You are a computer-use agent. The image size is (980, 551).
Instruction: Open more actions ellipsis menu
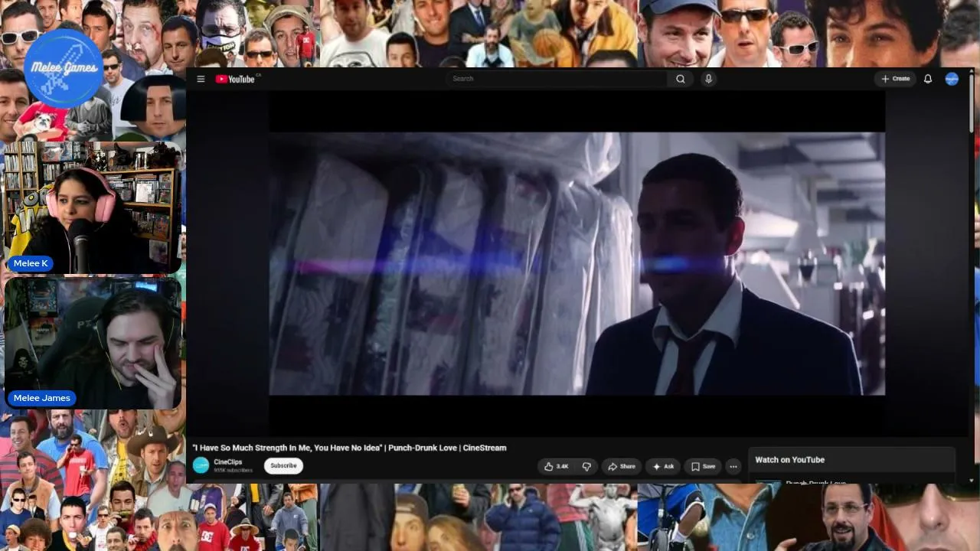click(x=733, y=466)
